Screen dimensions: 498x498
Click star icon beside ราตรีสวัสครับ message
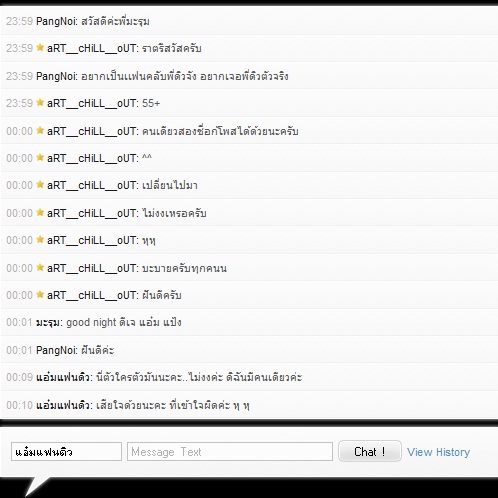[40, 48]
